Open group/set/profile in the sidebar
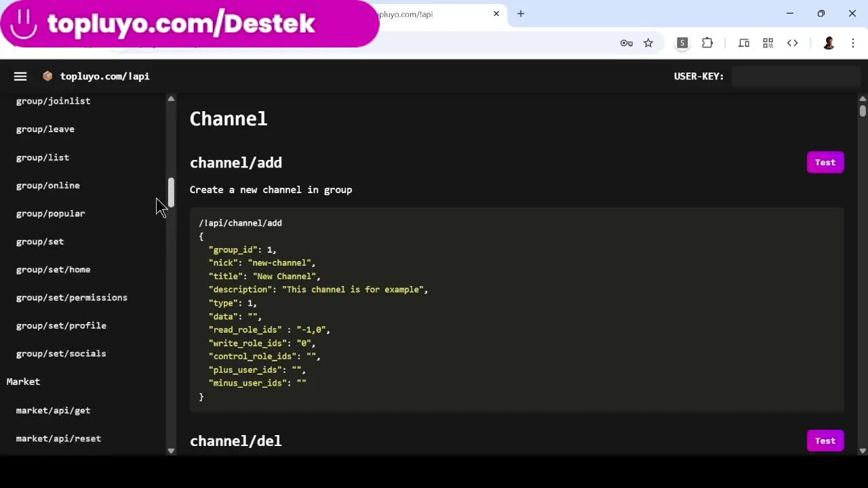 tap(61, 325)
